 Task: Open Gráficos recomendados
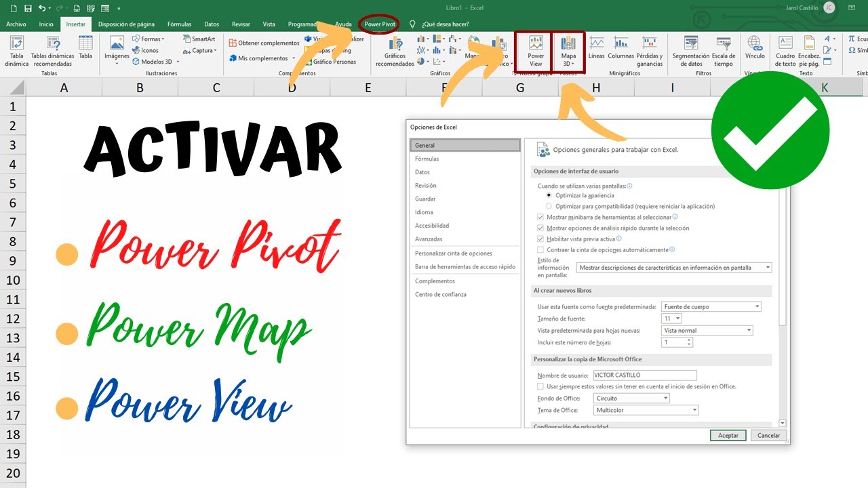(x=395, y=51)
